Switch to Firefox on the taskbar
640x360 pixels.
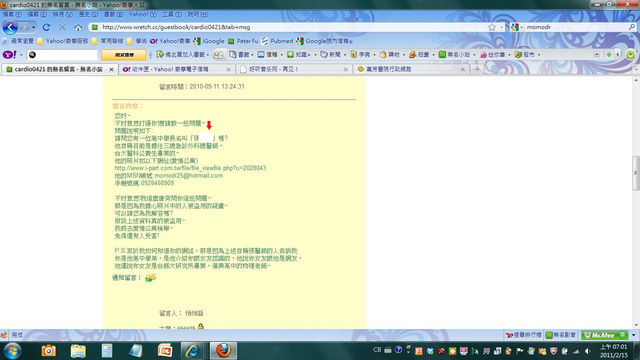pos(223,351)
